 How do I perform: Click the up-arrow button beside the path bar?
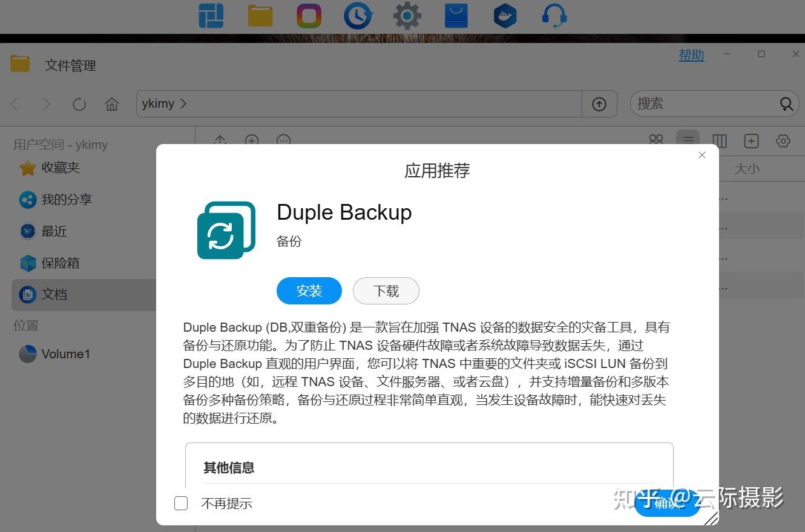(599, 104)
